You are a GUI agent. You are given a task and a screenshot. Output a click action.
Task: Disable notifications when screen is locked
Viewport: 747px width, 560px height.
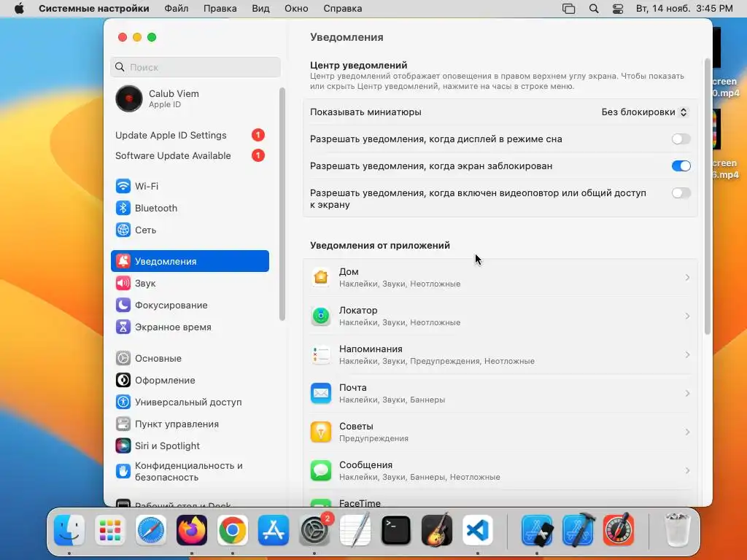pyautogui.click(x=681, y=166)
